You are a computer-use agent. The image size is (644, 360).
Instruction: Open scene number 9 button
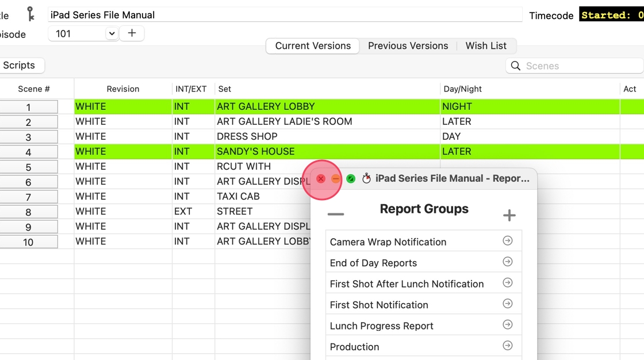coord(28,227)
